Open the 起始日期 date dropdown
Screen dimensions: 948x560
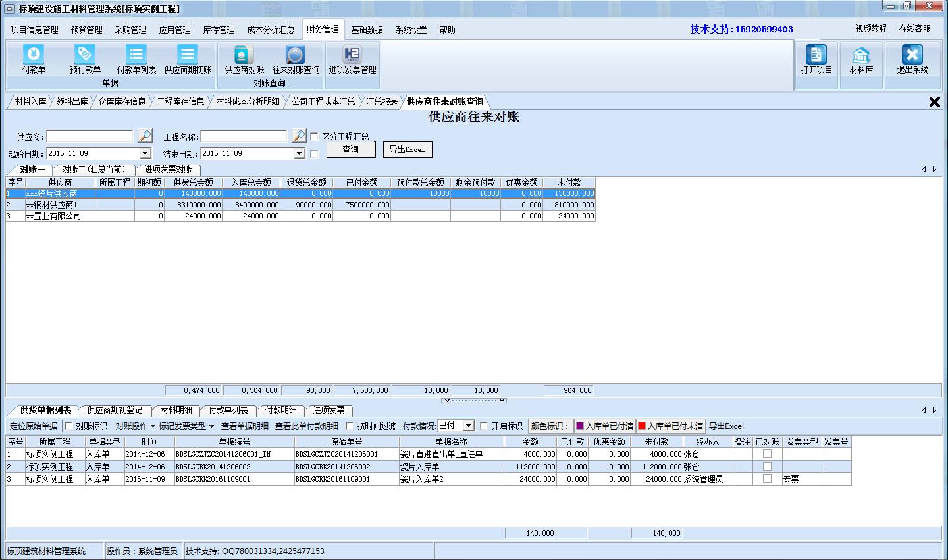(146, 152)
